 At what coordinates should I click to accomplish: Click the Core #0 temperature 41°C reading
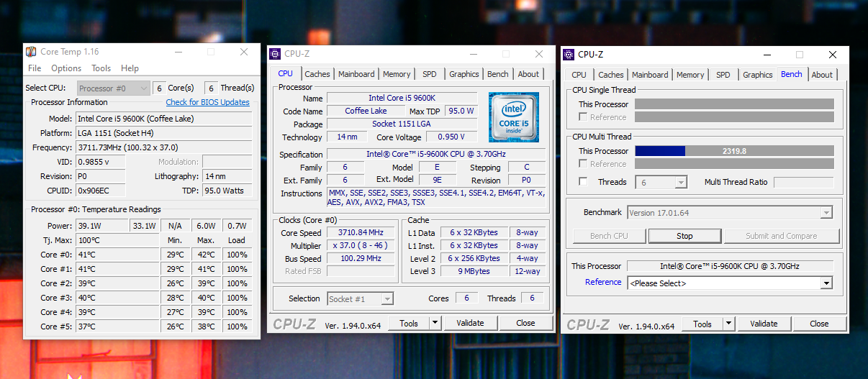(117, 255)
